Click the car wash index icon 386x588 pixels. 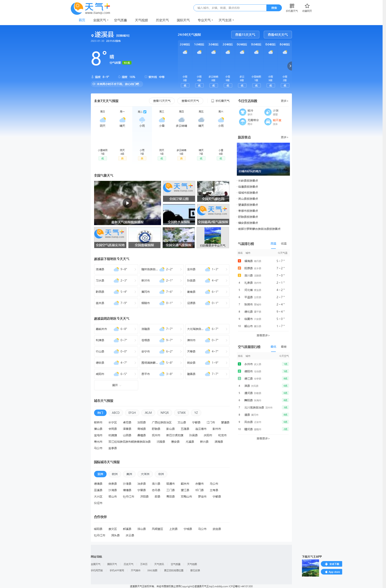(268, 122)
